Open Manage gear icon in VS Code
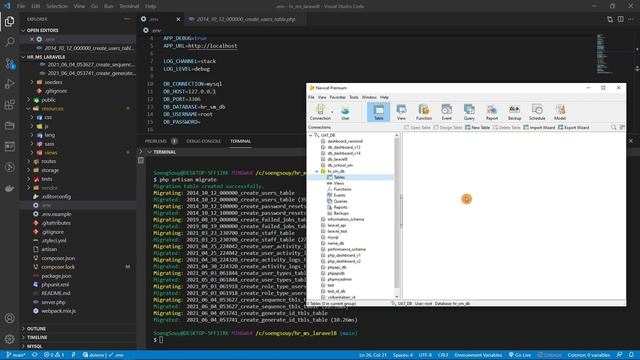This screenshot has height=360, width=640. click(9, 339)
